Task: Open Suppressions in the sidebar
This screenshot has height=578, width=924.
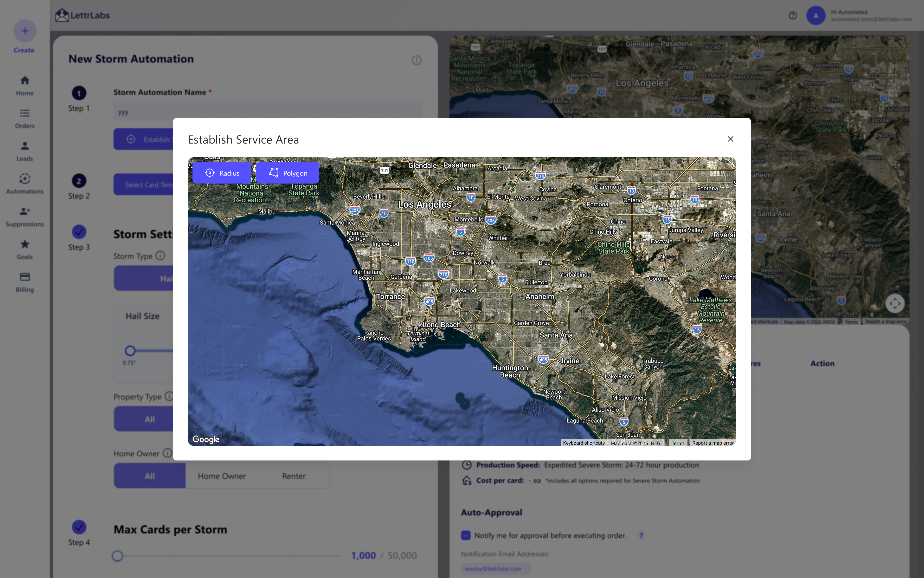Action: [25, 217]
